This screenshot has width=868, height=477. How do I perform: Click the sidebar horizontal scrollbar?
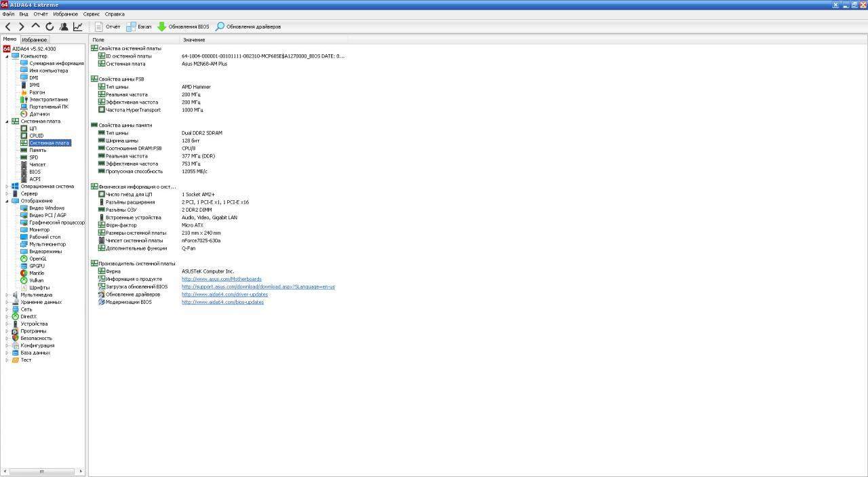(42, 472)
